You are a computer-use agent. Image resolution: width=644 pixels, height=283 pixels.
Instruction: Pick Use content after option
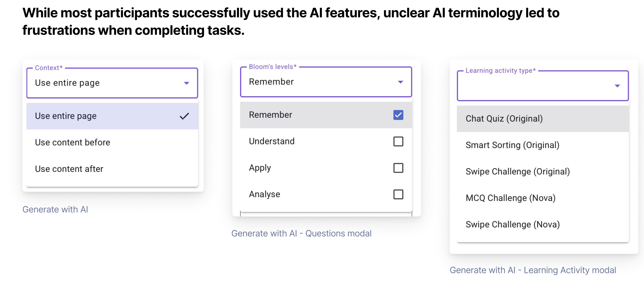click(x=69, y=169)
